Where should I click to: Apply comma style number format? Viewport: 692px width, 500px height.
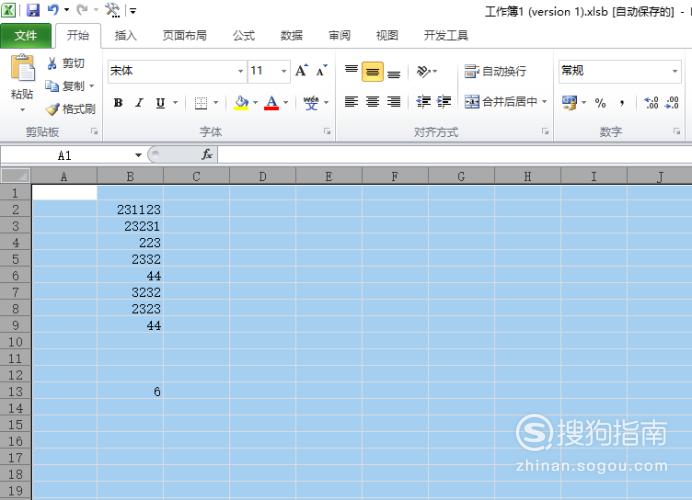coord(622,103)
